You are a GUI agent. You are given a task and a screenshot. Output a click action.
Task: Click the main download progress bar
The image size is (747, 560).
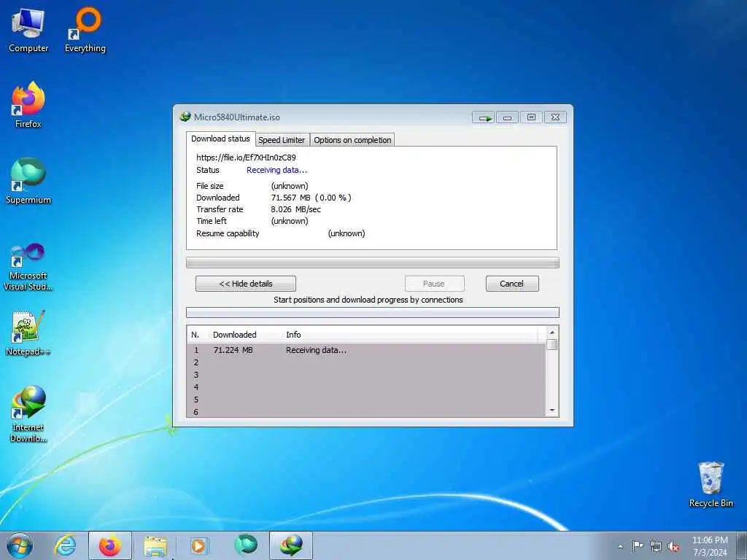tap(373, 262)
